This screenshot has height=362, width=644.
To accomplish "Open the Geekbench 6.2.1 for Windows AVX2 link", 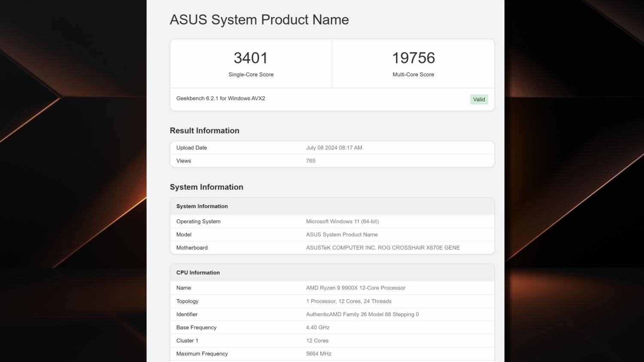I will coord(221,98).
